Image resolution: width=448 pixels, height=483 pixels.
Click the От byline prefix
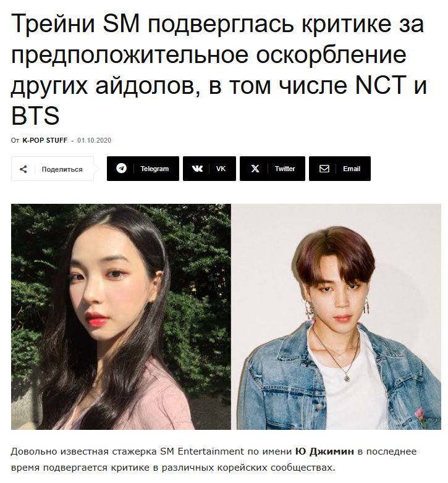[x=15, y=140]
